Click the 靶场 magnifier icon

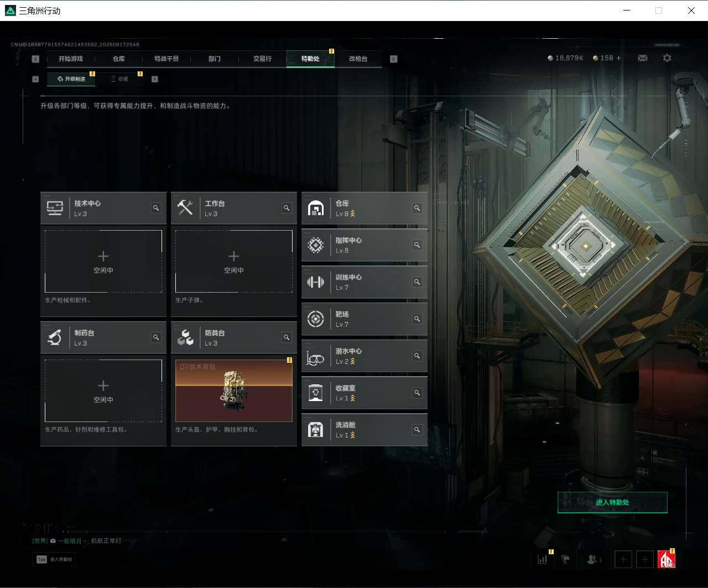(x=417, y=319)
